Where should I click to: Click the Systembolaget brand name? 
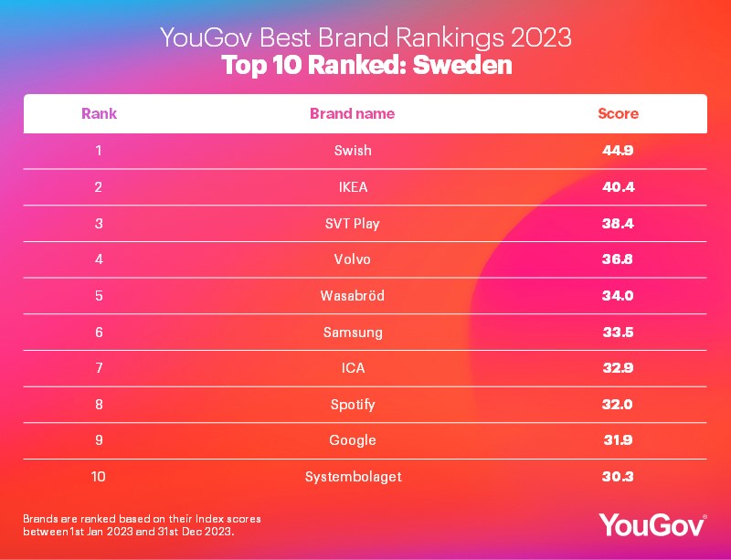click(353, 476)
